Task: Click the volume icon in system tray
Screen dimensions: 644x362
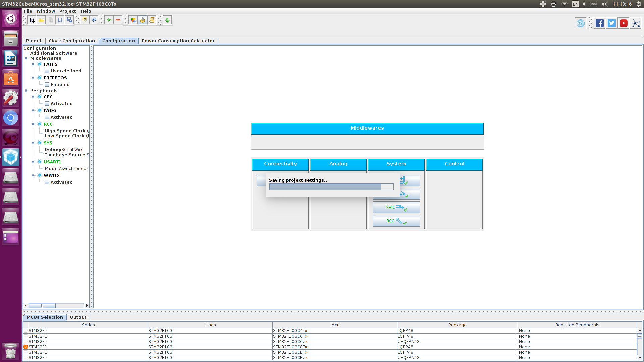Action: pos(605,4)
